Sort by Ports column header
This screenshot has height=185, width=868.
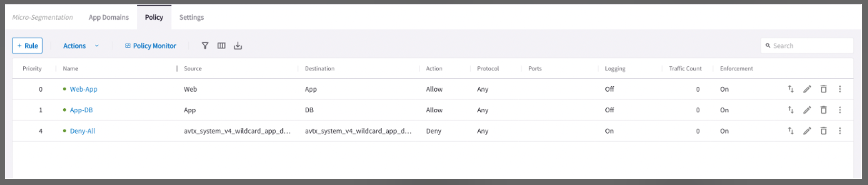[x=535, y=69]
